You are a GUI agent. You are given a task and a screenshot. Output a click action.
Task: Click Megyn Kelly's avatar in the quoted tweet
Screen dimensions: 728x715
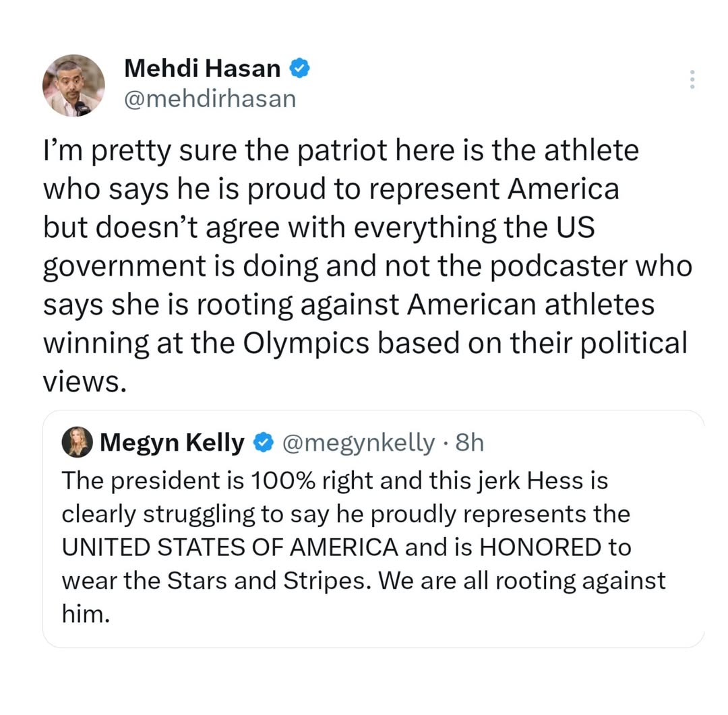(x=77, y=443)
